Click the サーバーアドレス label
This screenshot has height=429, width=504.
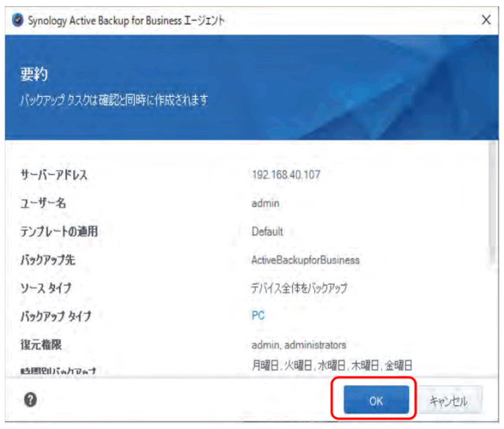pos(54,175)
